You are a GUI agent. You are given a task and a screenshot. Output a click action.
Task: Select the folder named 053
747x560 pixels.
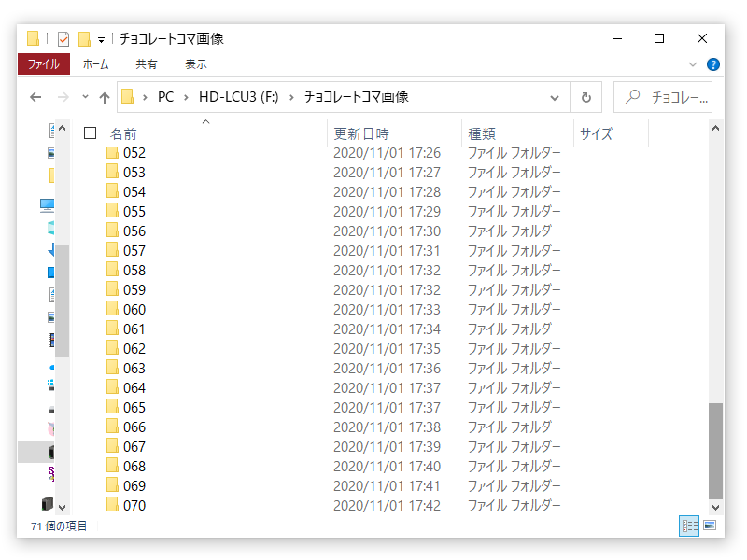(134, 173)
